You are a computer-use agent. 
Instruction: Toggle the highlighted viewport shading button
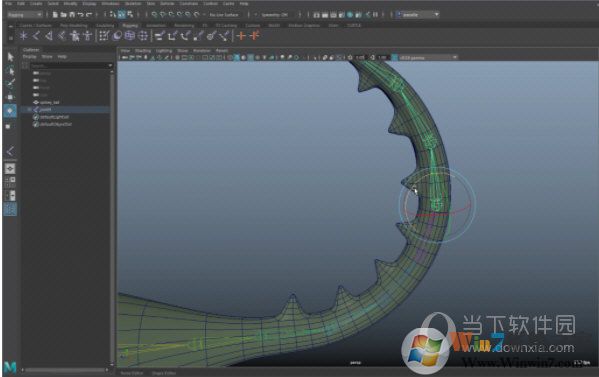point(236,58)
